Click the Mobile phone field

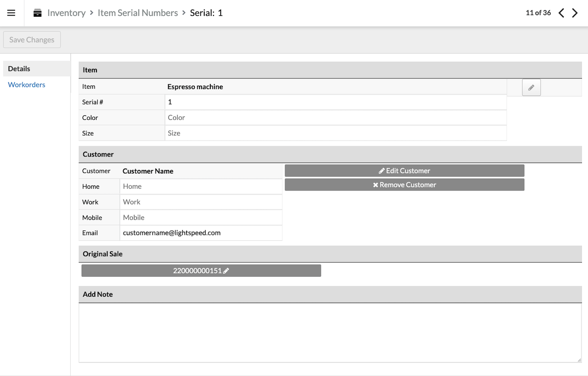tap(200, 217)
